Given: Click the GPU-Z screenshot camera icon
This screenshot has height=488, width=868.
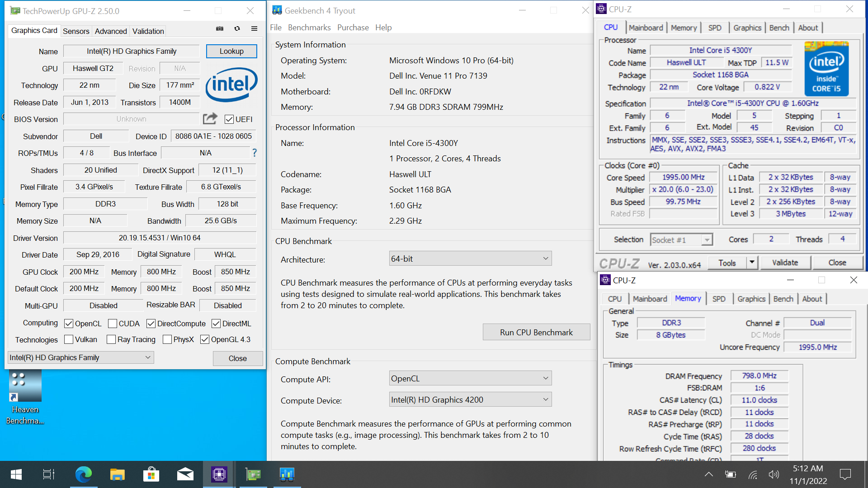Looking at the screenshot, I should click(x=220, y=28).
